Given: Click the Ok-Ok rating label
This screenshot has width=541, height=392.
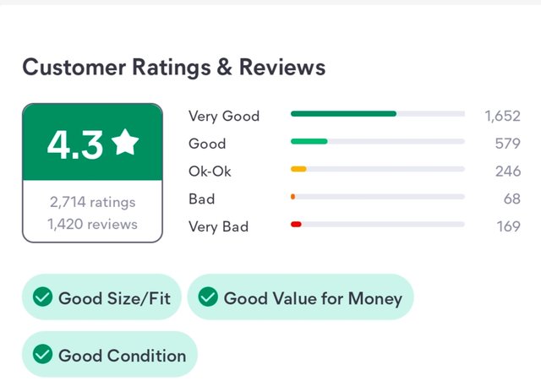Looking at the screenshot, I should click(210, 171).
